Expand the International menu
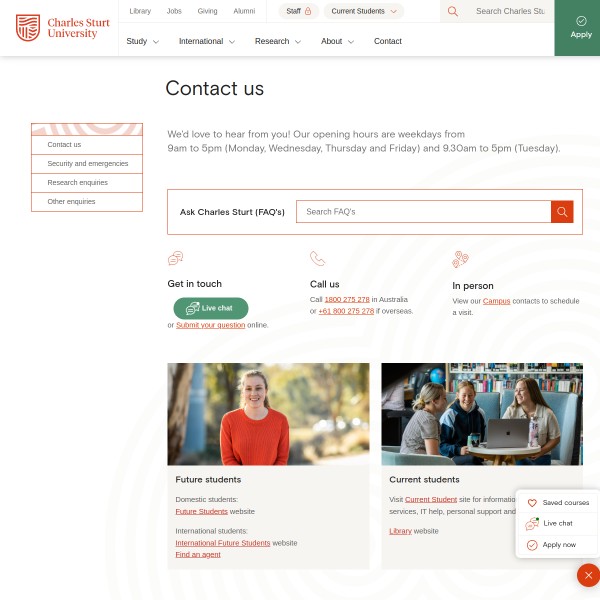Screen dimensions: 600x600 pos(207,41)
